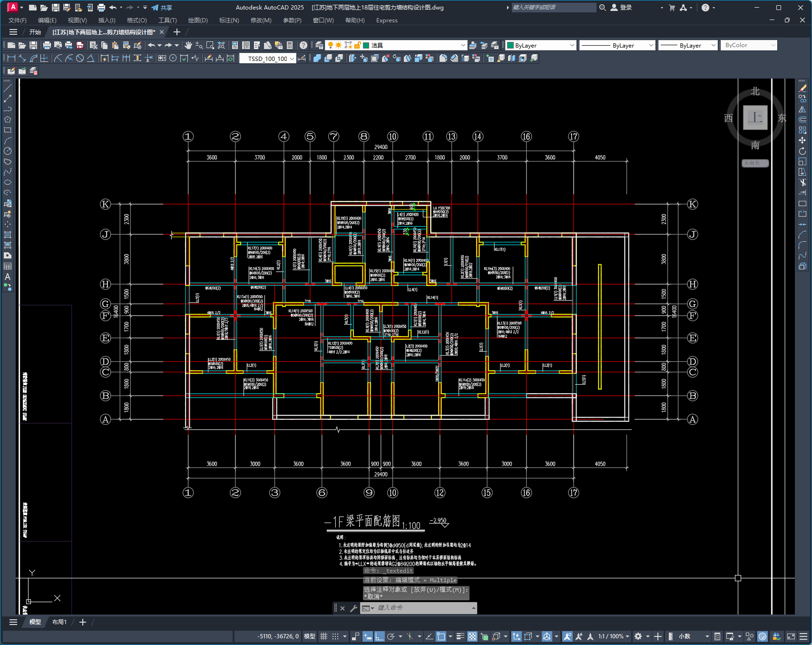Open the 文件(F) menu

point(18,20)
